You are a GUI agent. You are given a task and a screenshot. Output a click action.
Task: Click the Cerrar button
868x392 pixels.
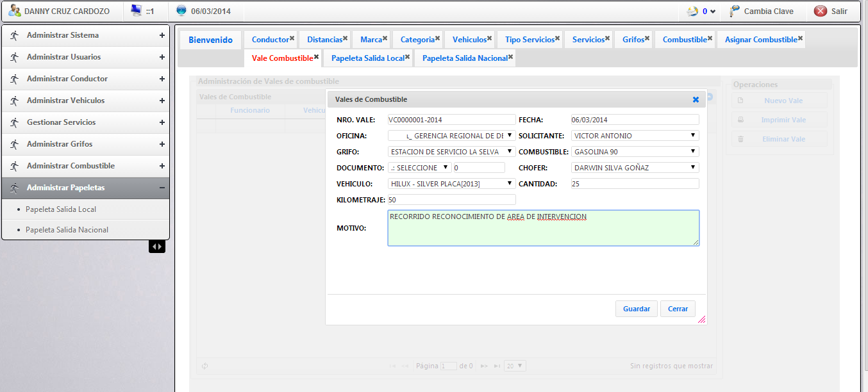678,309
